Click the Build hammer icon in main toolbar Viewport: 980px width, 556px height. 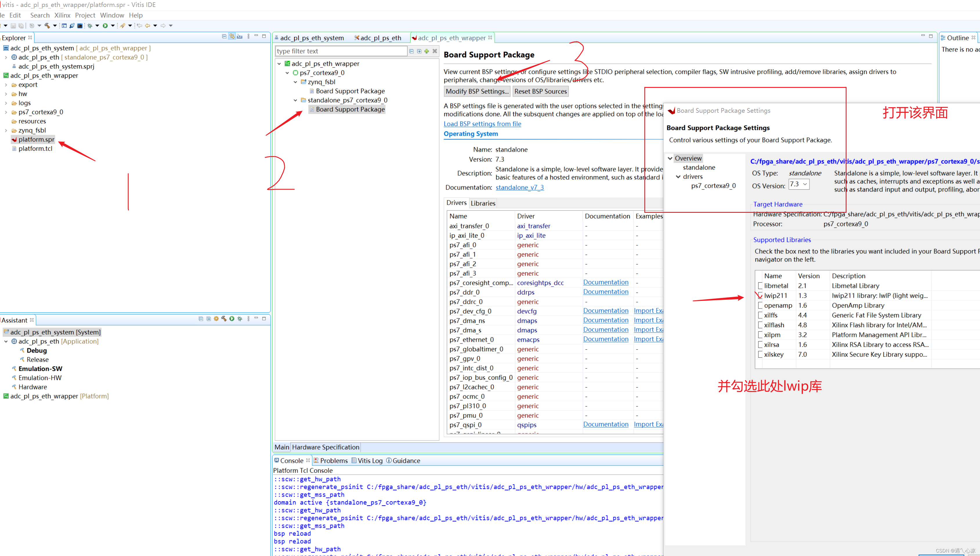point(47,26)
